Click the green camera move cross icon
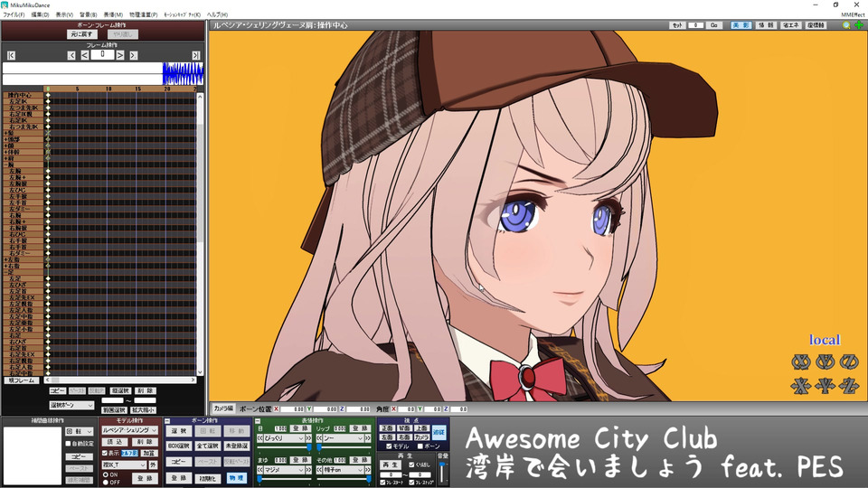The width and height of the screenshot is (868, 488). pos(857,25)
